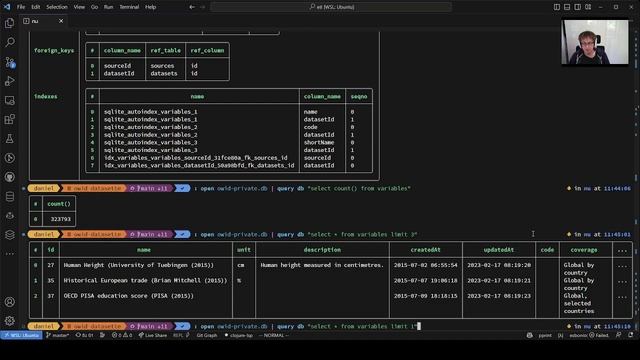Click the 'OECD PISA education score' name cell
This screenshot has height=360, width=640.
tap(129, 296)
